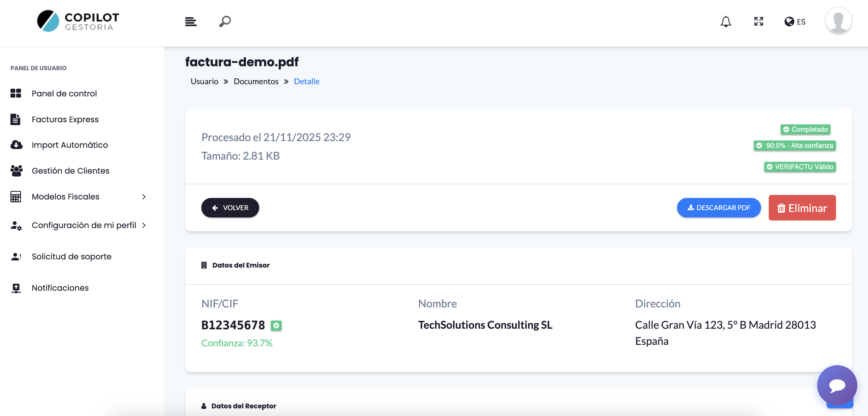Open Solicitud de soporte page
Viewport: 868px width, 416px height.
(72, 256)
